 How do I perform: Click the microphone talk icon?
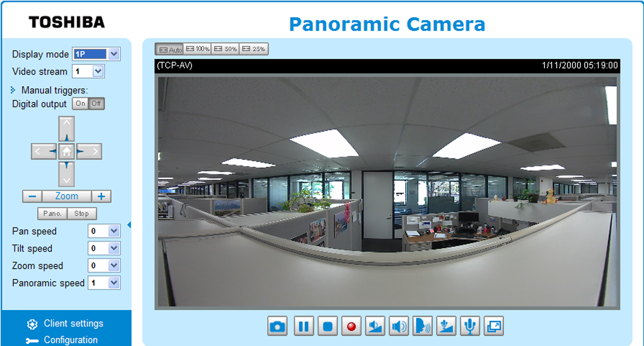point(470,326)
